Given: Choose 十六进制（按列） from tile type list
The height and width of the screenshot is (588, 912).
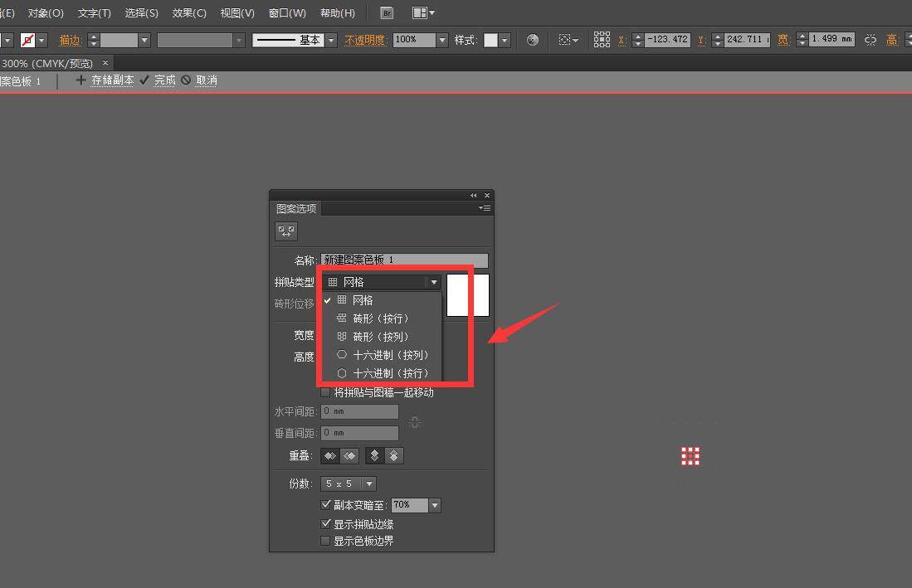Looking at the screenshot, I should pos(390,355).
